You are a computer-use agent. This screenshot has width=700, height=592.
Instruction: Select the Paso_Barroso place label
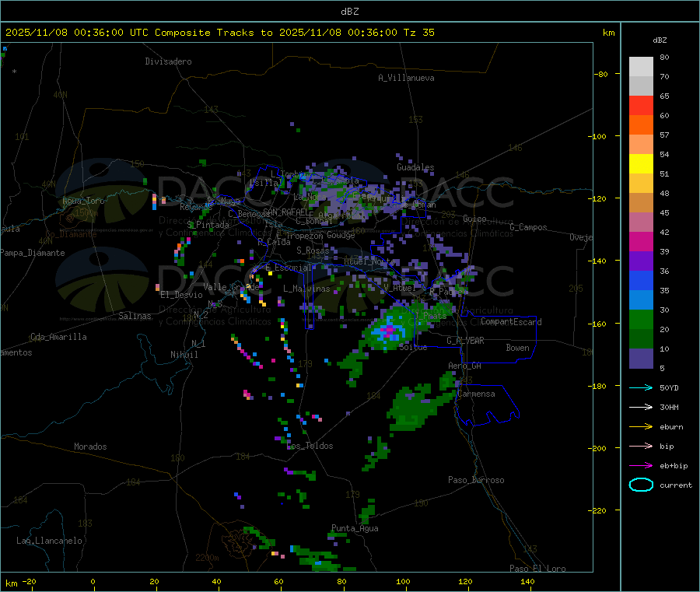click(x=476, y=480)
